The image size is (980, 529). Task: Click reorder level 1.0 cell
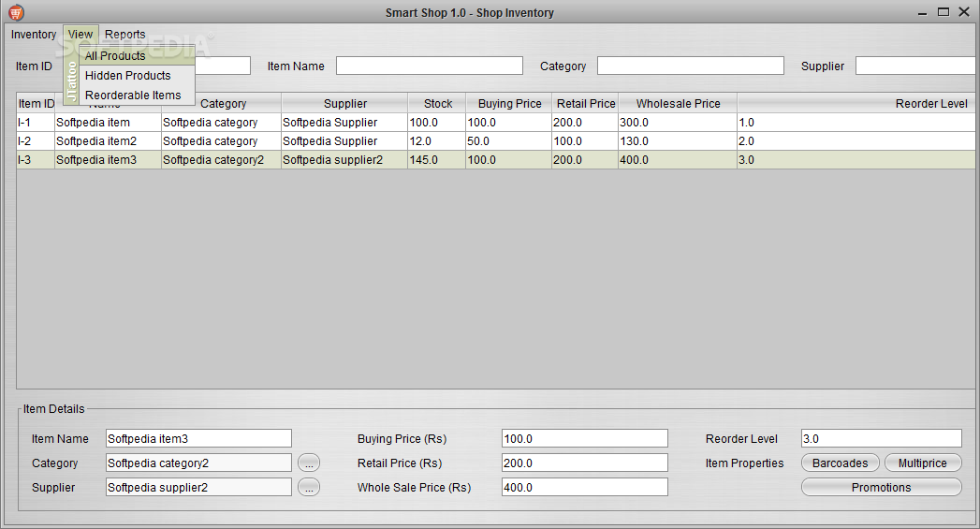[856, 123]
